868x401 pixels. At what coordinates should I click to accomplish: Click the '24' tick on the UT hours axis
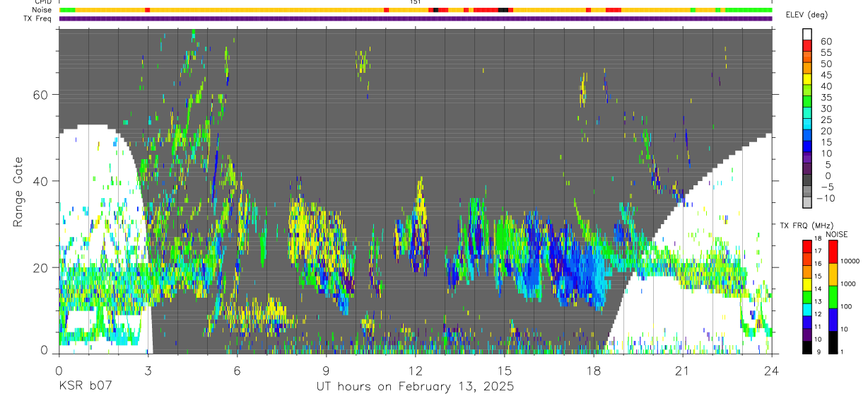(x=771, y=370)
